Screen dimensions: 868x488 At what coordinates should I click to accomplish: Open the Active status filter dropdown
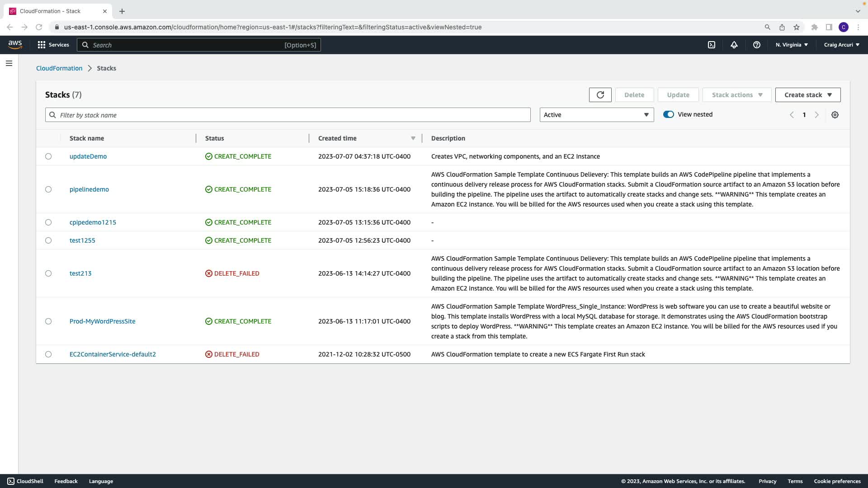pos(596,115)
